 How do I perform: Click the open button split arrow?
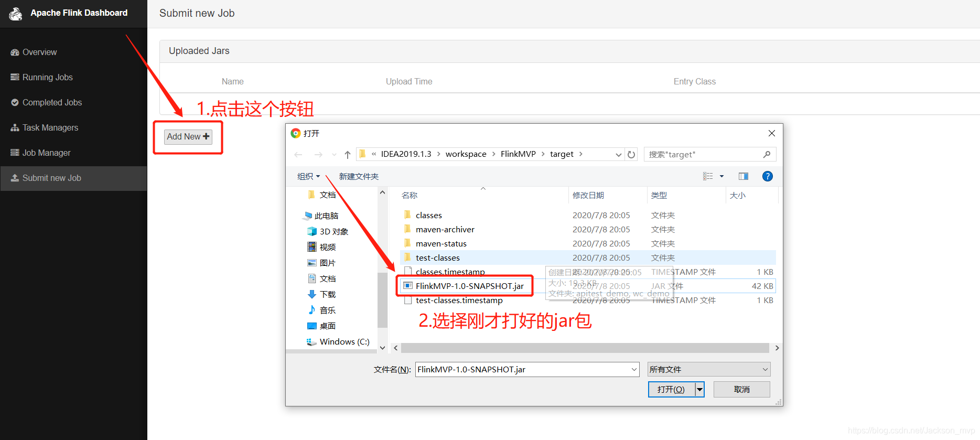tap(699, 389)
